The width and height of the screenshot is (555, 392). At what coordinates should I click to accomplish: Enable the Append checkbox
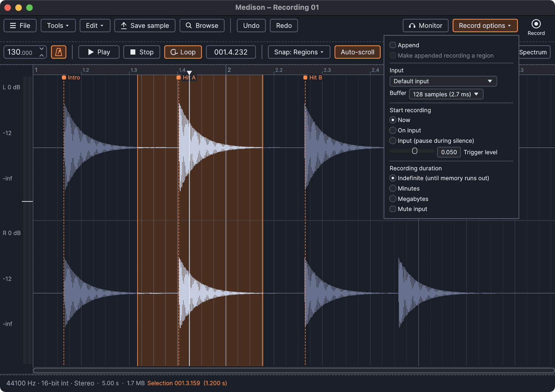[x=393, y=45]
